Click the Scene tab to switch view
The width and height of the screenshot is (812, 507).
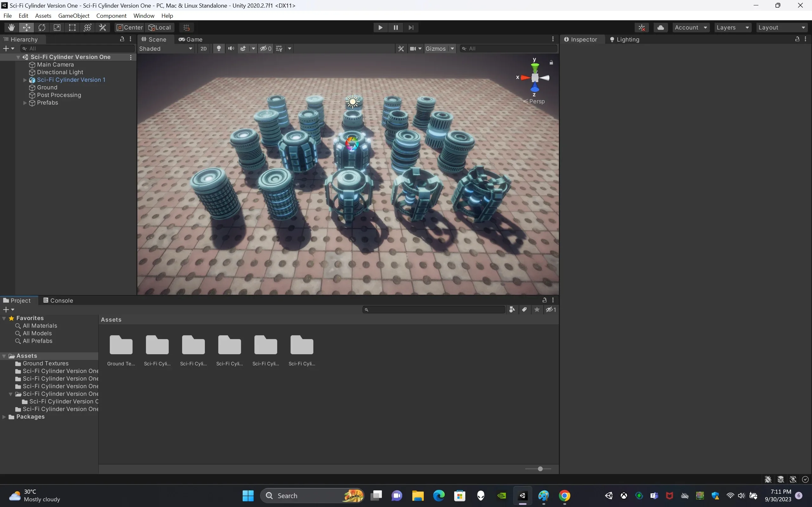click(154, 39)
